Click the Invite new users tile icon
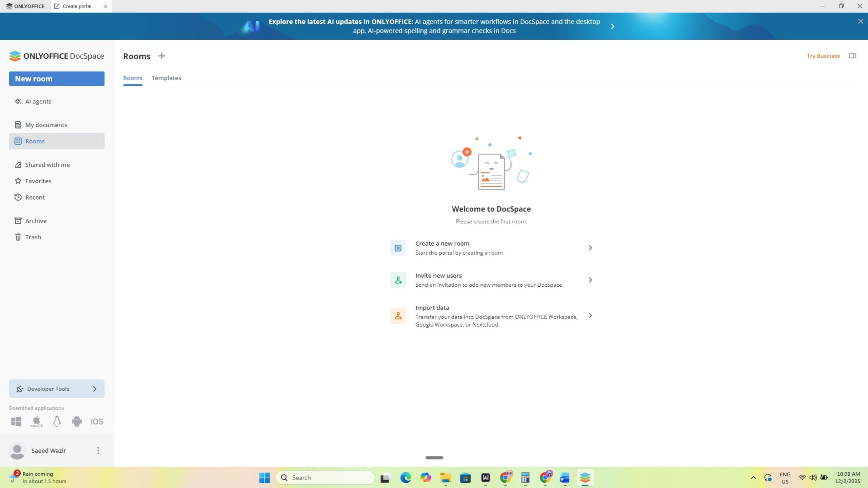 coord(398,280)
